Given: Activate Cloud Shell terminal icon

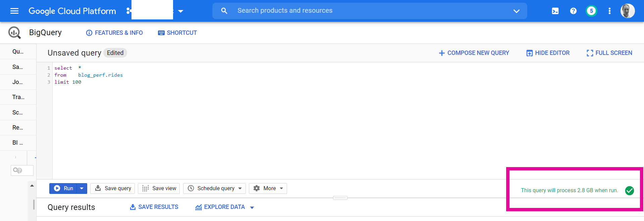Looking at the screenshot, I should pos(555,11).
